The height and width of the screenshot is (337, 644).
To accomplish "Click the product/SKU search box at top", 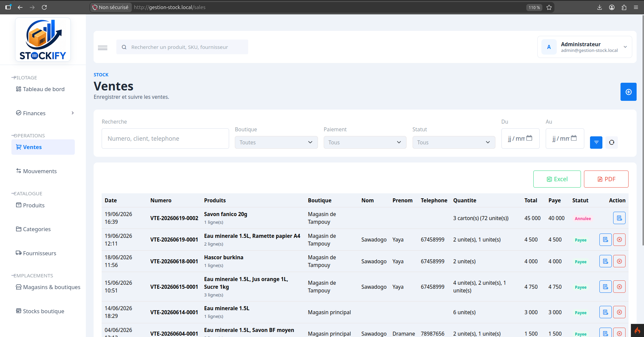I will (182, 47).
